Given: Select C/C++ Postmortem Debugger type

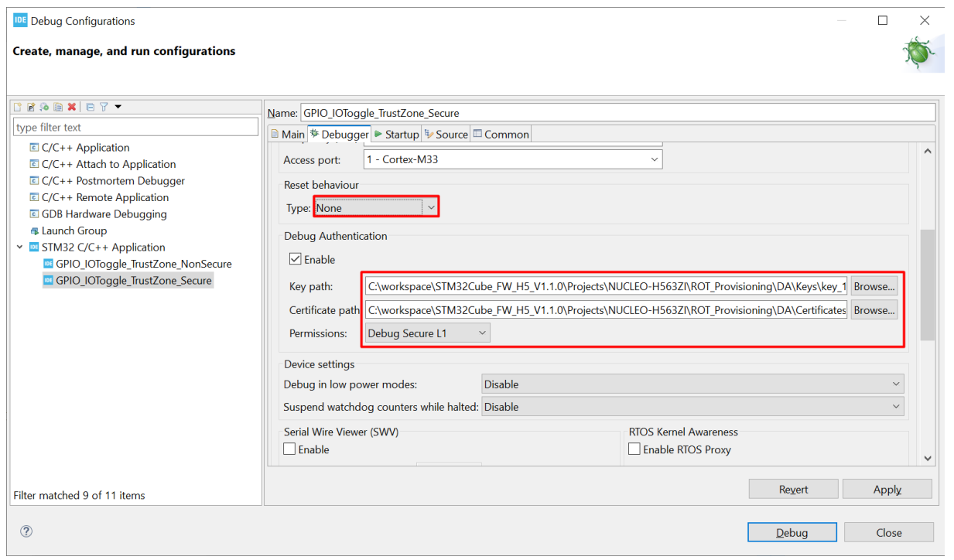Looking at the screenshot, I should (107, 181).
